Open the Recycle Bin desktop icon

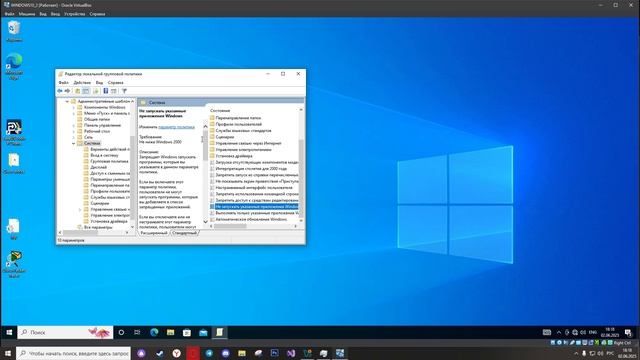[x=14, y=31]
